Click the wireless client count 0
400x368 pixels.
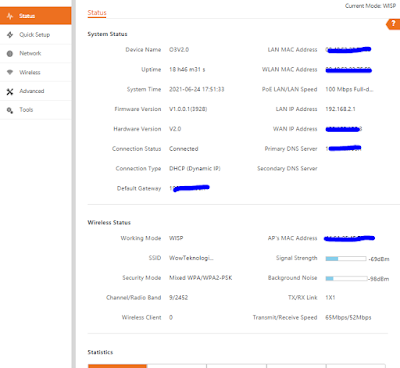pyautogui.click(x=171, y=317)
